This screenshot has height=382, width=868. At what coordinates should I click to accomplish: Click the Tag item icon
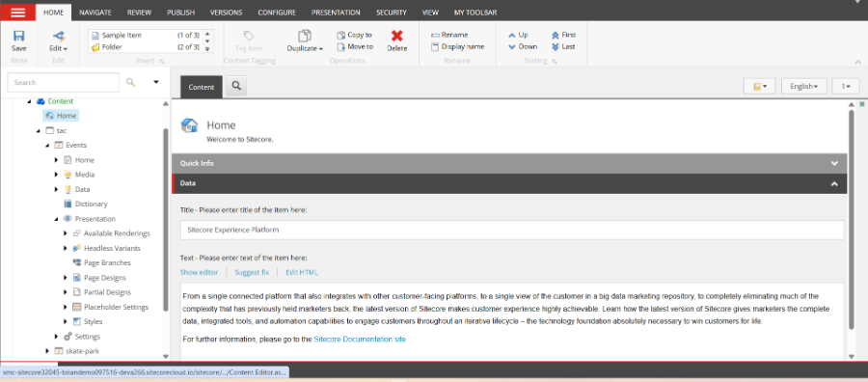coord(249,36)
